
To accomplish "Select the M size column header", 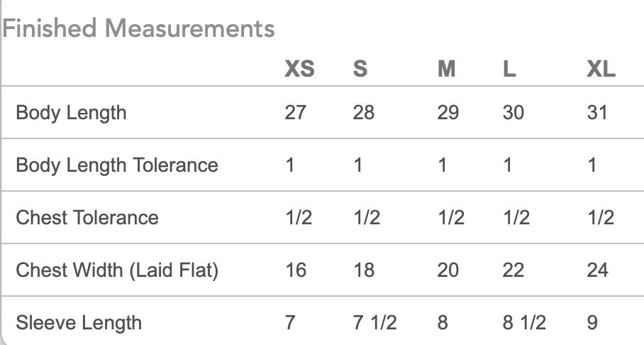I will (x=447, y=69).
